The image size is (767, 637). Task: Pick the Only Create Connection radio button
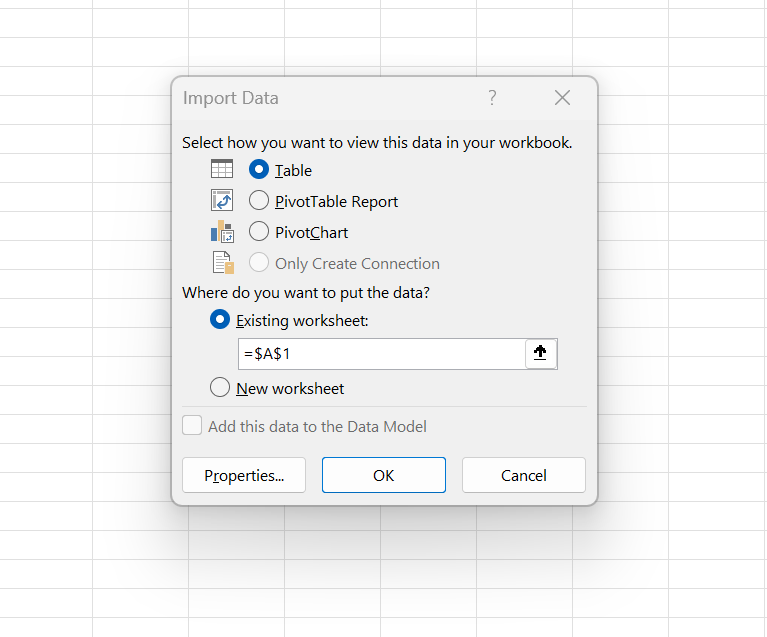click(x=259, y=263)
